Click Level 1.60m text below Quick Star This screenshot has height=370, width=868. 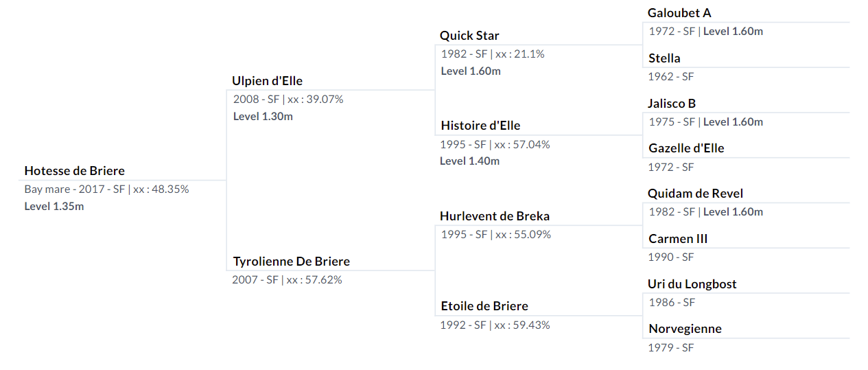[x=471, y=71]
